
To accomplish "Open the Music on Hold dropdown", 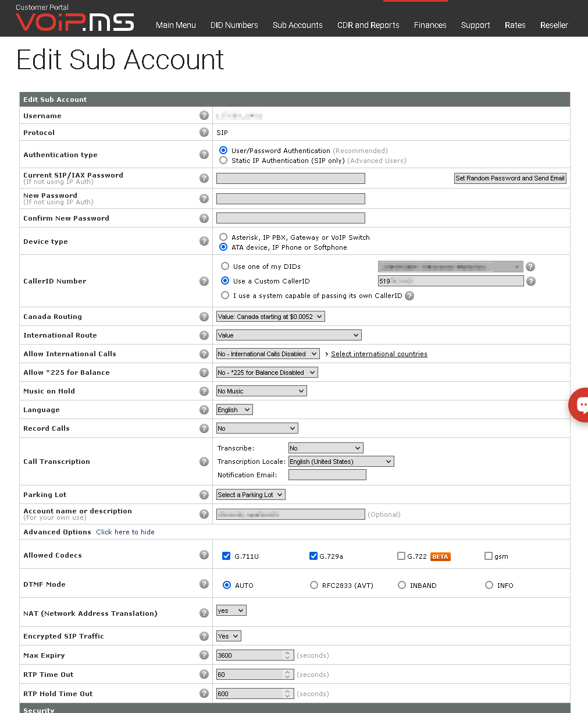I will point(262,391).
